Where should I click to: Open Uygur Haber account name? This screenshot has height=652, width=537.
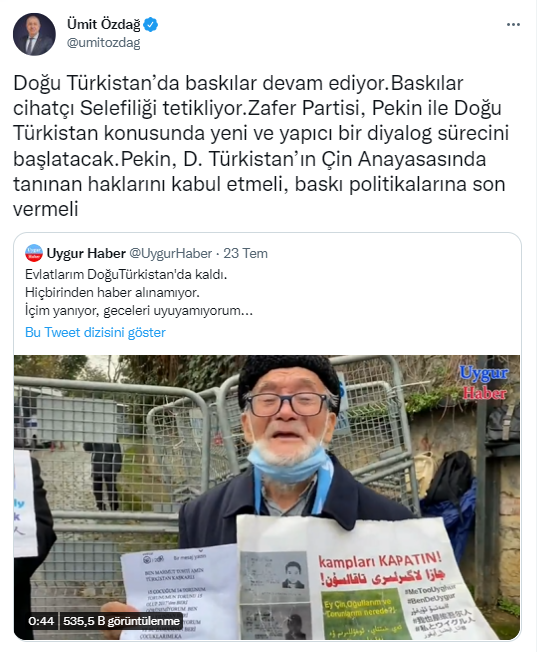[86, 253]
